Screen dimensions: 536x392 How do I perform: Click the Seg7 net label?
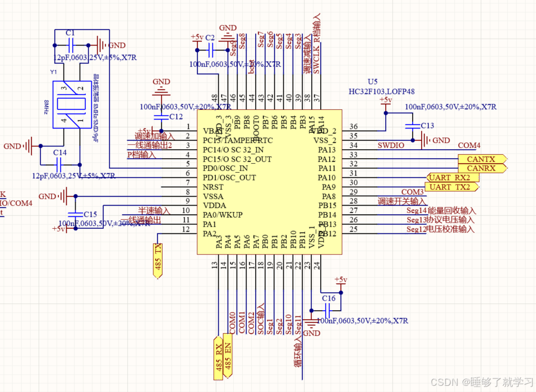[261, 40]
